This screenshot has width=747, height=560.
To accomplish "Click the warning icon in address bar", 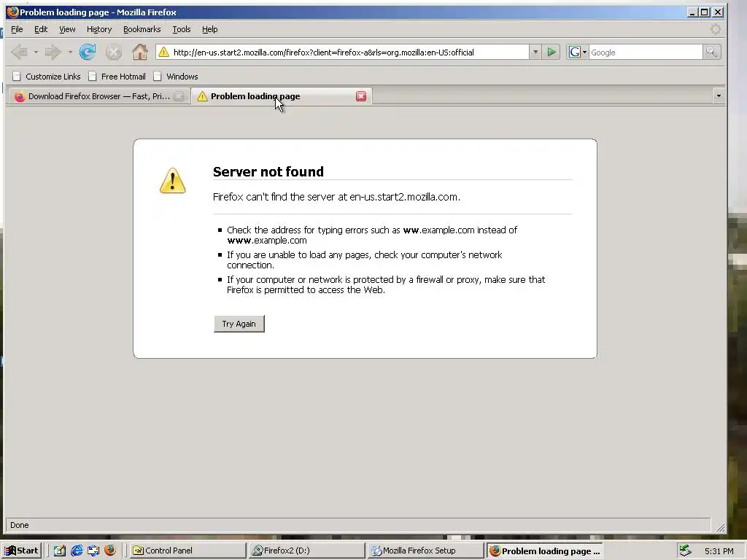I will click(x=163, y=52).
